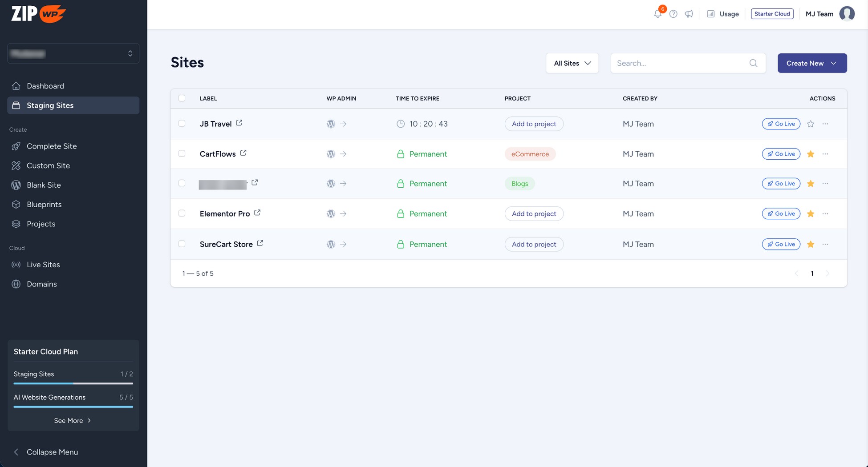Select all sites with header checkbox
This screenshot has height=467, width=868.
[x=182, y=98]
